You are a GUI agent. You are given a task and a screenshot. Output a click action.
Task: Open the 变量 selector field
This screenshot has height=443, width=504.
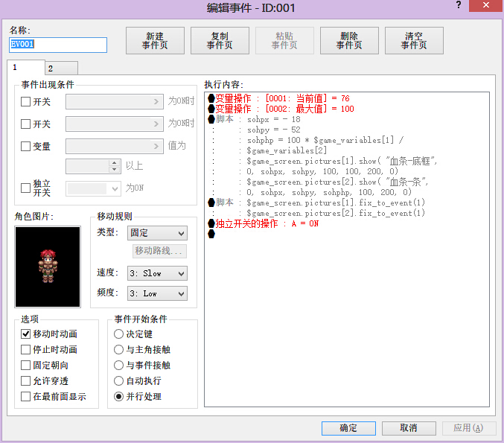[115, 146]
